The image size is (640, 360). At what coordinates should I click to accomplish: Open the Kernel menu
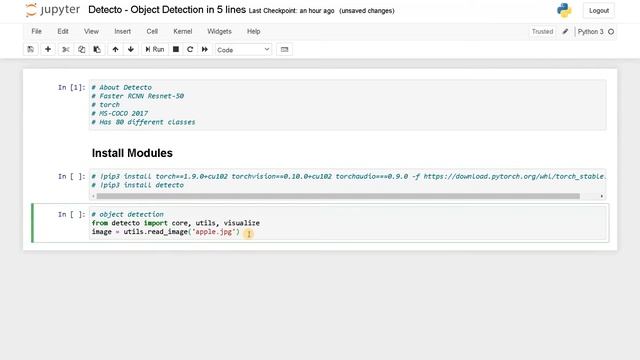[182, 31]
